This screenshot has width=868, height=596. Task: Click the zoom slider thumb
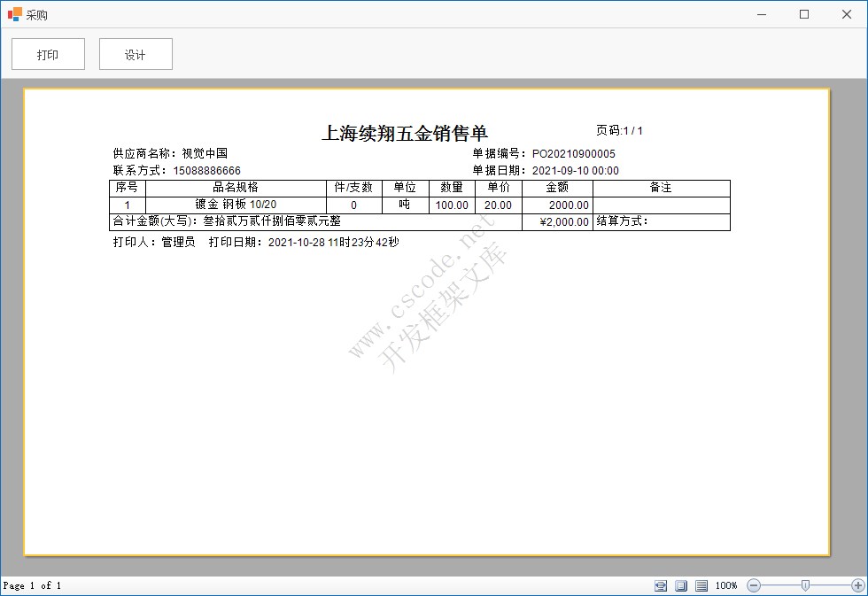[x=805, y=585]
